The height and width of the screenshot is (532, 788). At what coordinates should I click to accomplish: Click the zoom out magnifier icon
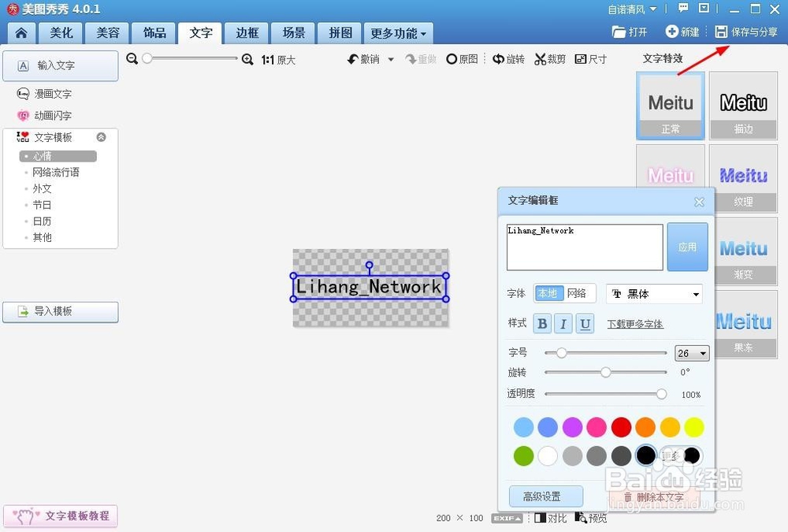click(132, 59)
